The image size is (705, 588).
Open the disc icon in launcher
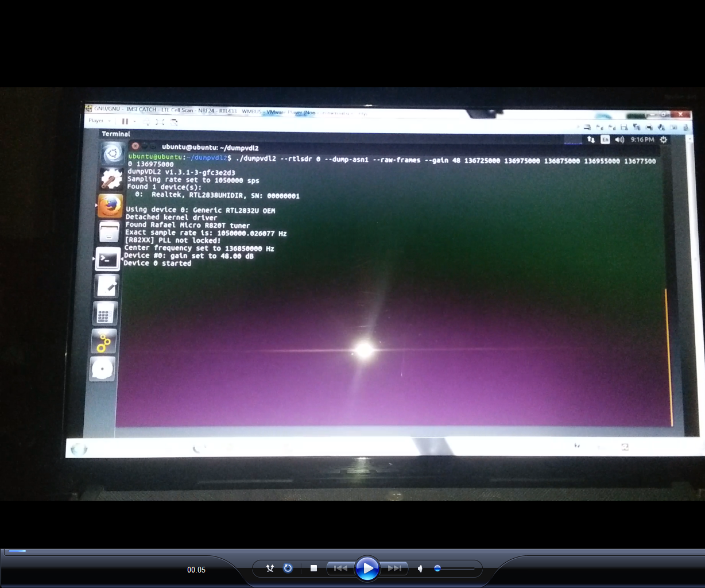pyautogui.click(x=103, y=369)
